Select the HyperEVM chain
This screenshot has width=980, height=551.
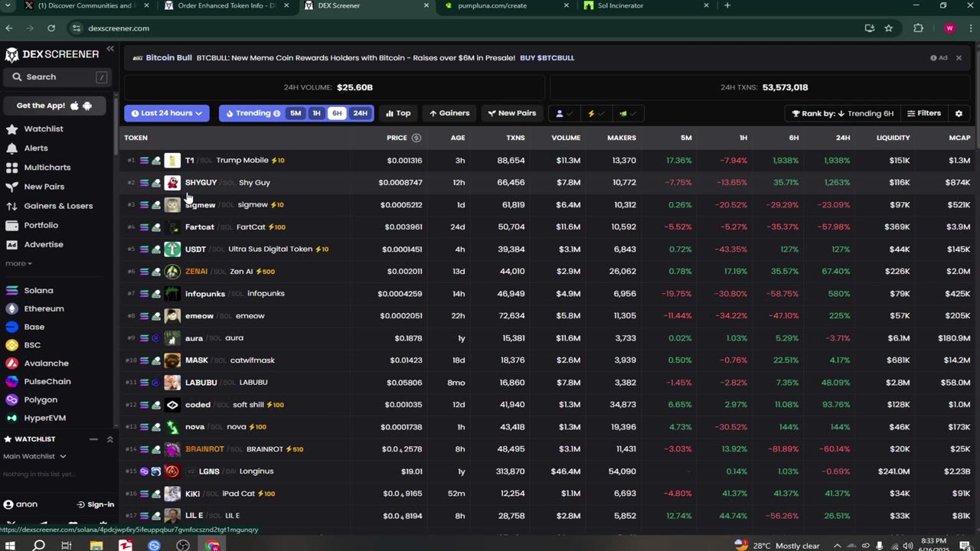pyautogui.click(x=44, y=418)
